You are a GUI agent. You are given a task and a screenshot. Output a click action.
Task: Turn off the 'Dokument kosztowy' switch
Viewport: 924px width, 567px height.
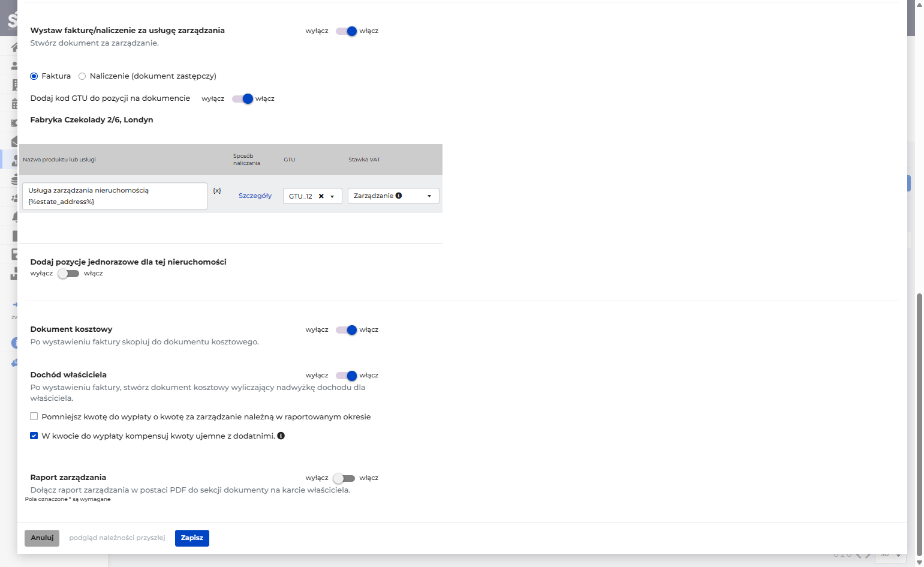pos(346,330)
